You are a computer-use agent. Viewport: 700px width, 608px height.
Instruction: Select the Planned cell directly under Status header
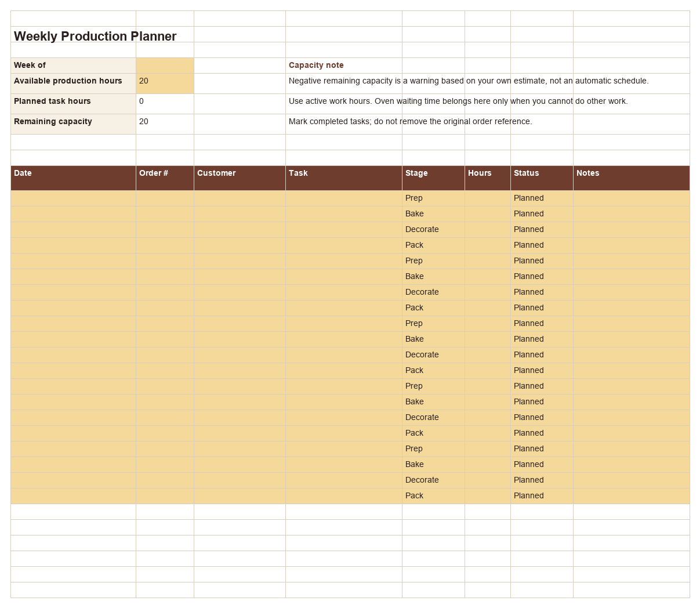click(x=542, y=198)
